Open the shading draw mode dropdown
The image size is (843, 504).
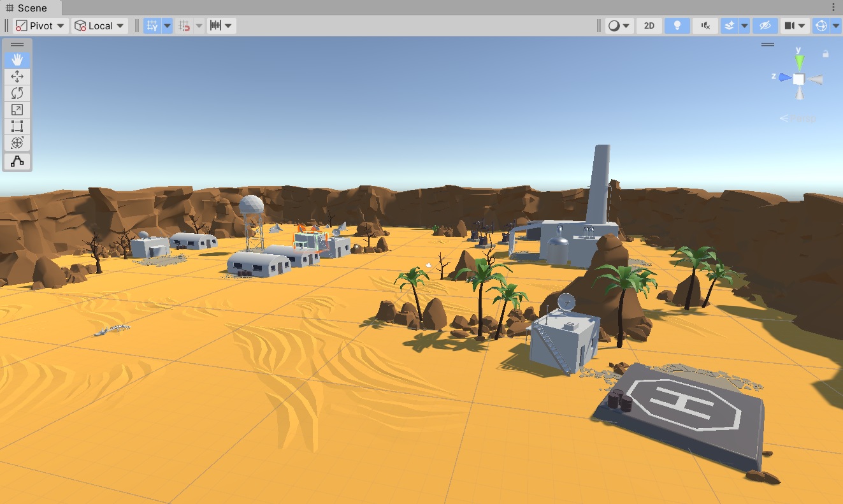point(619,25)
